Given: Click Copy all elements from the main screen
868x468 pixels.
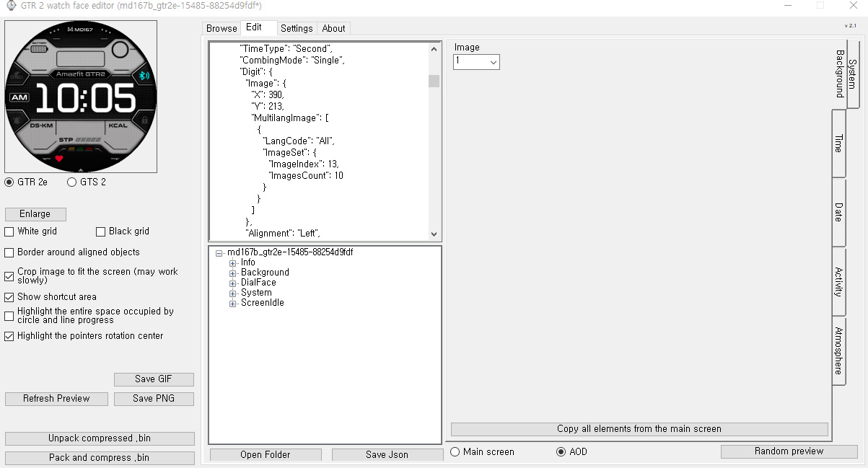Looking at the screenshot, I should (x=639, y=429).
